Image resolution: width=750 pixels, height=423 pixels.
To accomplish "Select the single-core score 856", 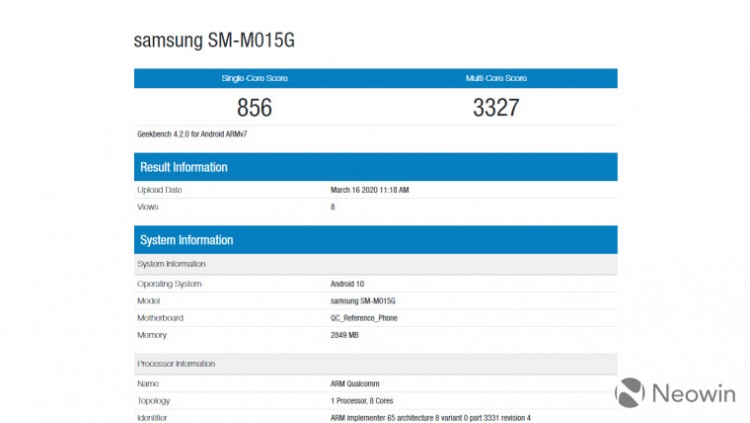I will [254, 107].
